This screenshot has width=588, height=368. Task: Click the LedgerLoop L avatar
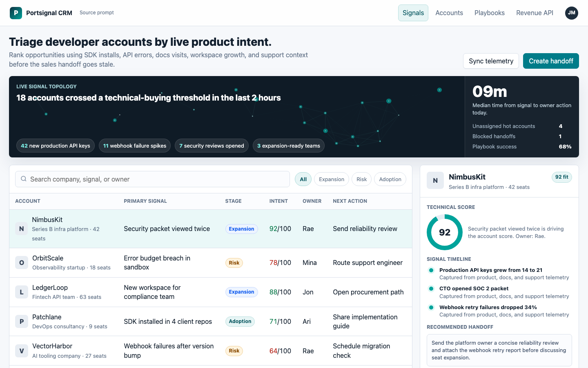(x=22, y=292)
